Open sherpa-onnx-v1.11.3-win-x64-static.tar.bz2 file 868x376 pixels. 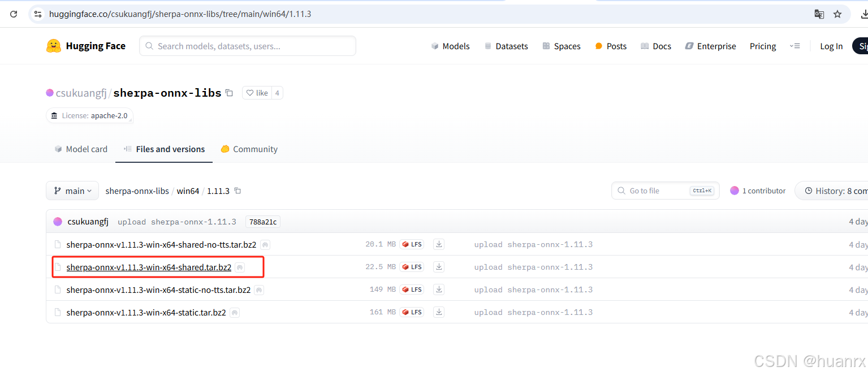pyautogui.click(x=146, y=313)
